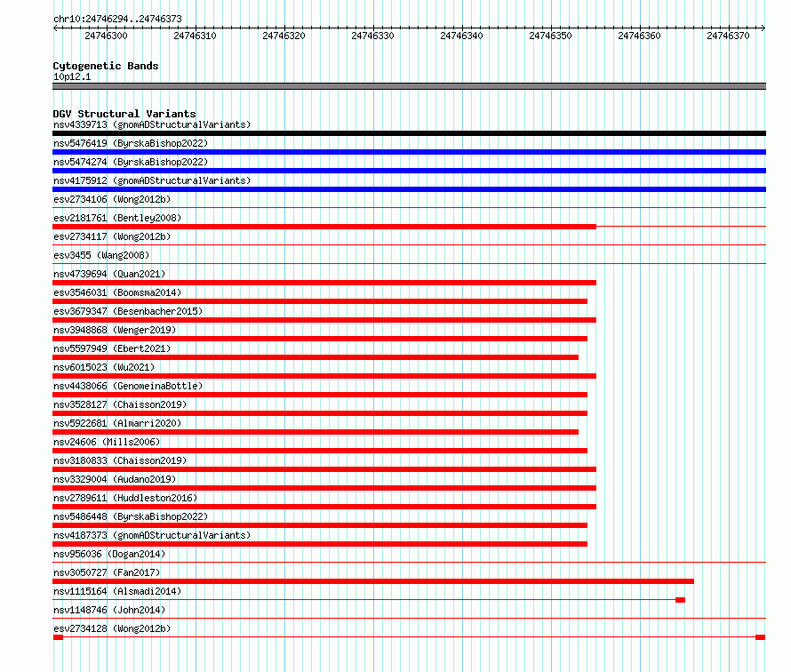Open variant nsv4339713 (gnomADStructuralVariants) label
This screenshot has width=791, height=672.
coord(152,124)
